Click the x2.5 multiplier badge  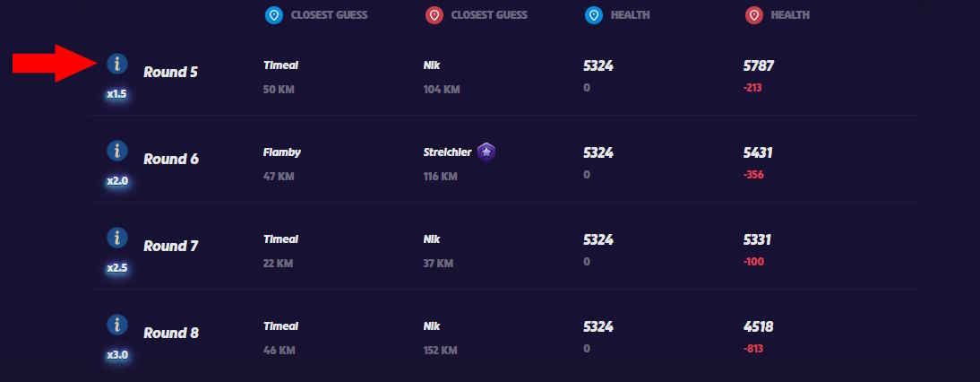(x=117, y=267)
